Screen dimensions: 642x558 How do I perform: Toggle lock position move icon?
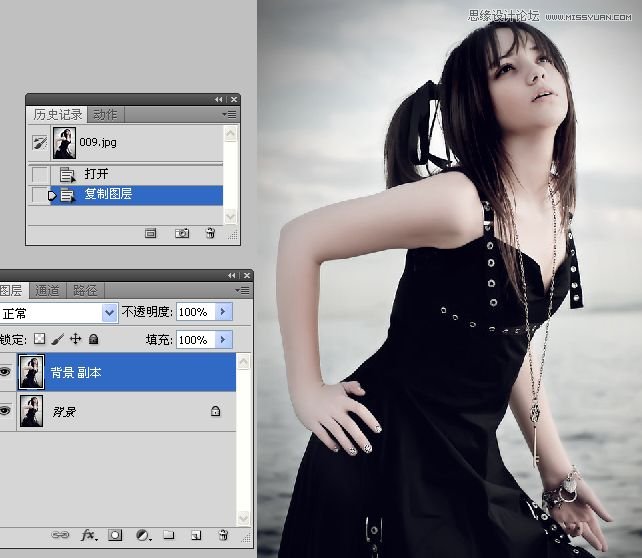(x=76, y=339)
